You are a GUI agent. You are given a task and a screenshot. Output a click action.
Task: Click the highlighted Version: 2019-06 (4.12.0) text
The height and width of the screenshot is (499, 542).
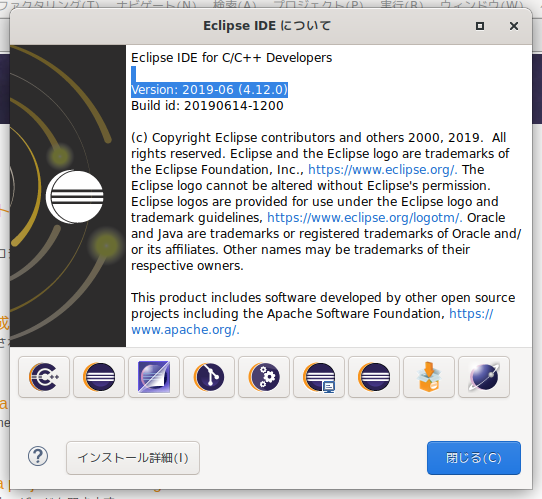[209, 90]
